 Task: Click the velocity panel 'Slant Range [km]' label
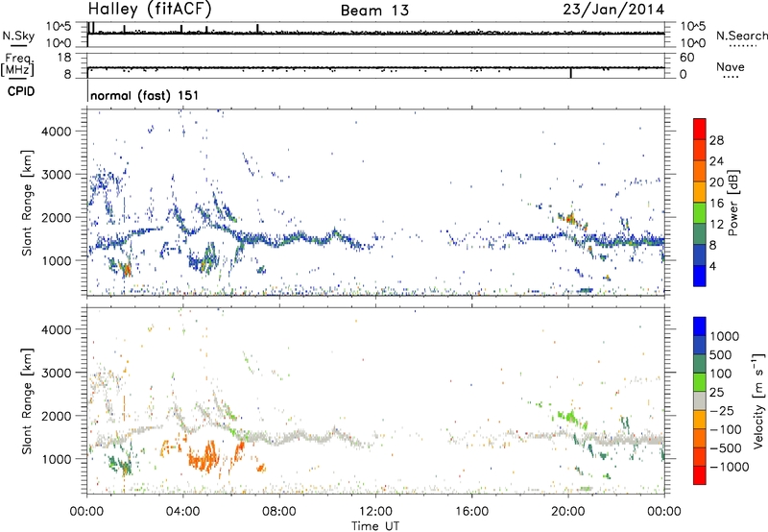[x=27, y=400]
